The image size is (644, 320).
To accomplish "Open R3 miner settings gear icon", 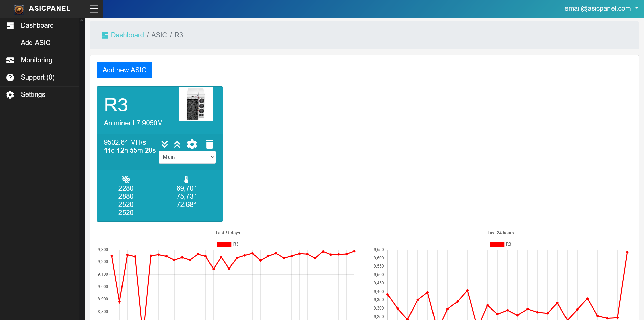I will click(192, 144).
